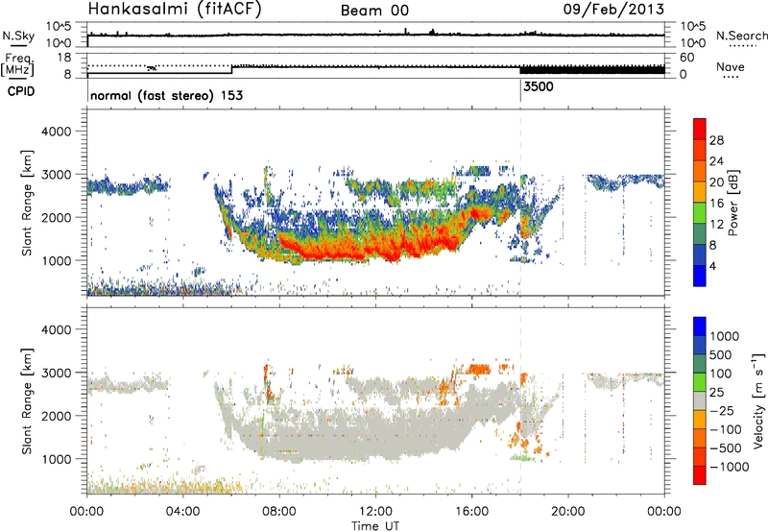Viewport: 768px width, 532px height.
Task: Click the 'N.Search' legend label
Action: [742, 36]
